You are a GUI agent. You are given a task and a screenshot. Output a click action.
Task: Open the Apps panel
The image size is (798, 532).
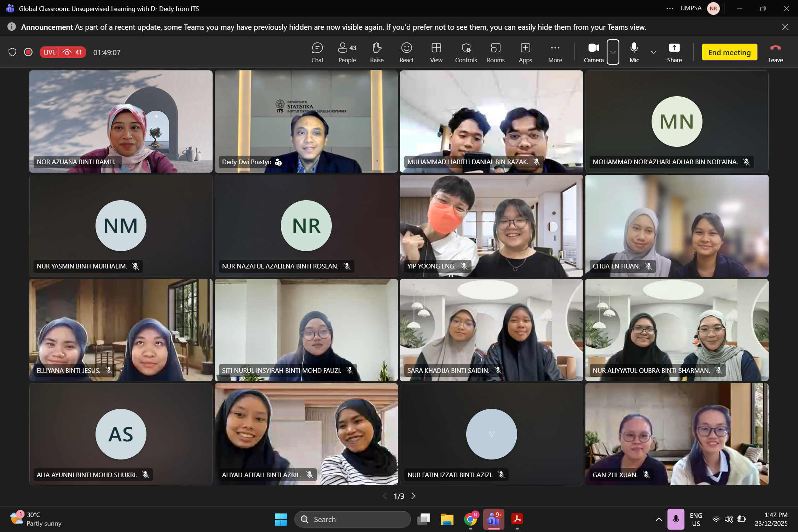[x=525, y=52]
